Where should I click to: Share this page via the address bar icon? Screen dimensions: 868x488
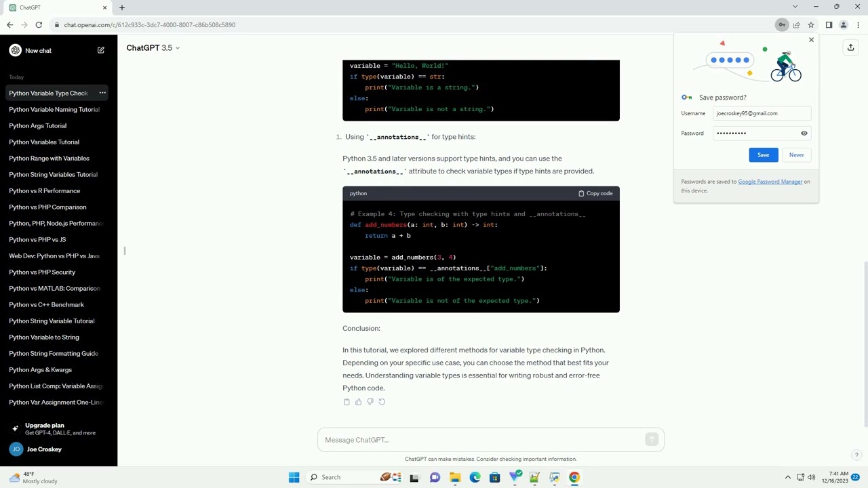click(x=797, y=25)
